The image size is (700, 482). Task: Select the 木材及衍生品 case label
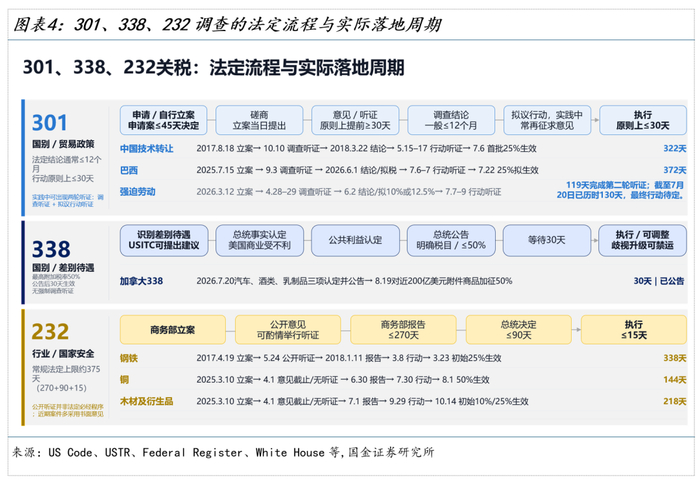[x=146, y=401]
